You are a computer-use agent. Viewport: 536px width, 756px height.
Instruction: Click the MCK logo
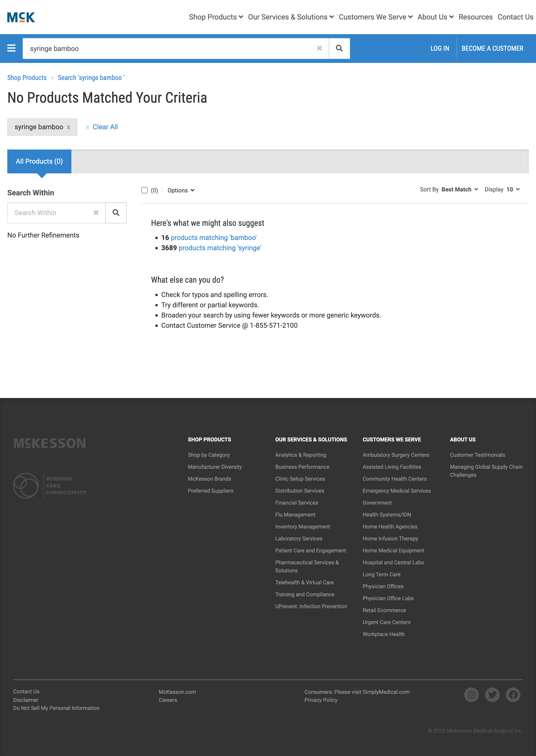[x=21, y=17]
